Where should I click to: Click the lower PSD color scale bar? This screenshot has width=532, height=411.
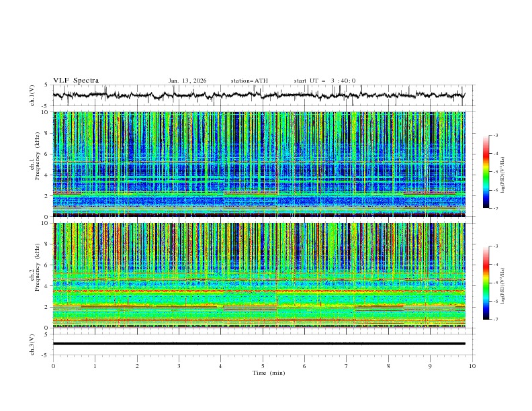486,283
